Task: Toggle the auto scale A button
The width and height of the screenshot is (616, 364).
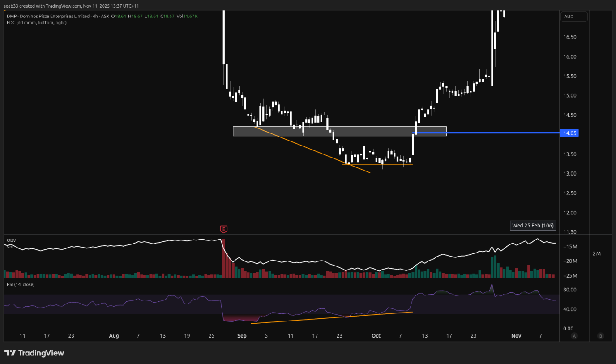Action: pos(574,336)
